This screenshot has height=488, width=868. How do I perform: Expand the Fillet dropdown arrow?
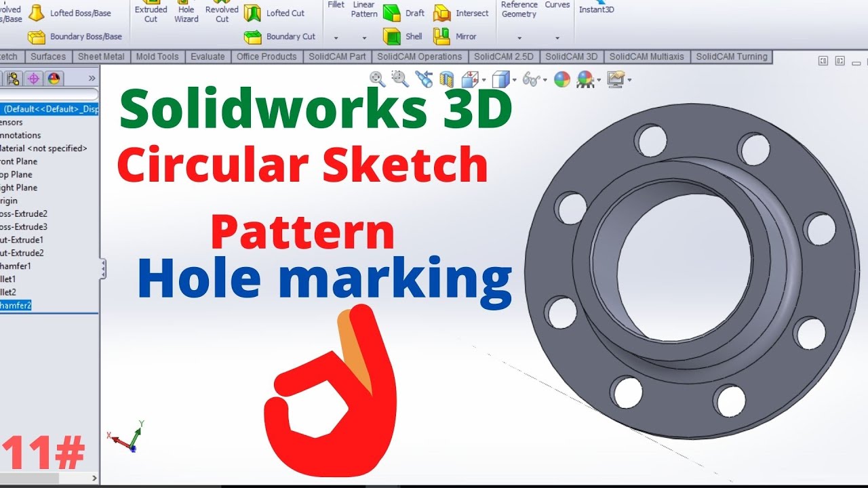(336, 38)
